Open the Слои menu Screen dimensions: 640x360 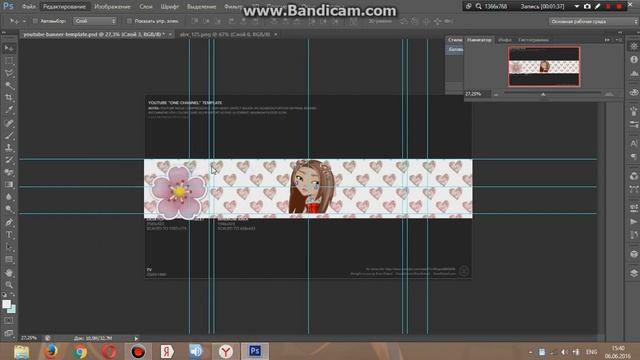(146, 7)
